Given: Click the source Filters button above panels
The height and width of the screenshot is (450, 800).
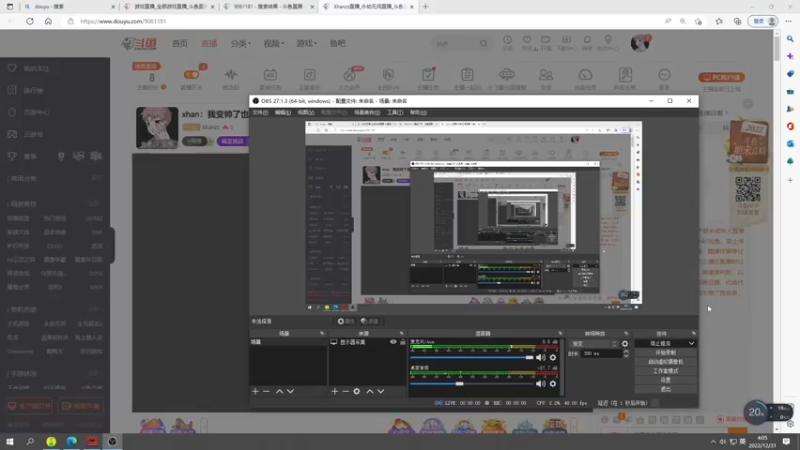Looking at the screenshot, I should (x=369, y=321).
